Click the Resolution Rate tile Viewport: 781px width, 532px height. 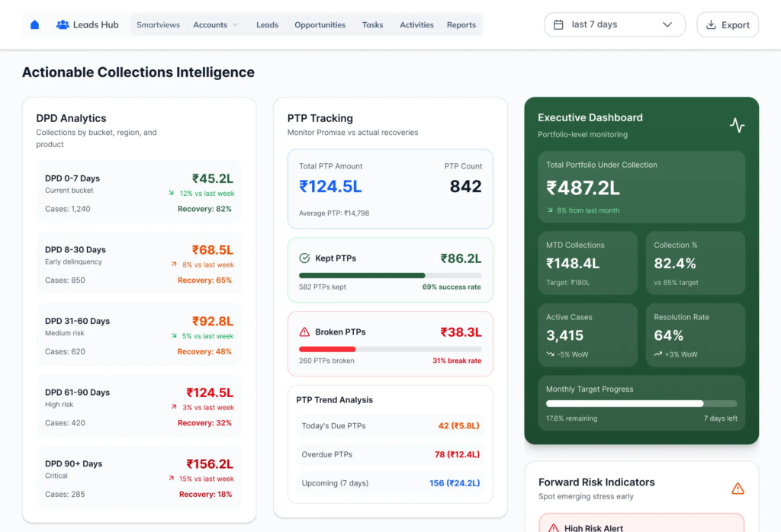(x=696, y=335)
